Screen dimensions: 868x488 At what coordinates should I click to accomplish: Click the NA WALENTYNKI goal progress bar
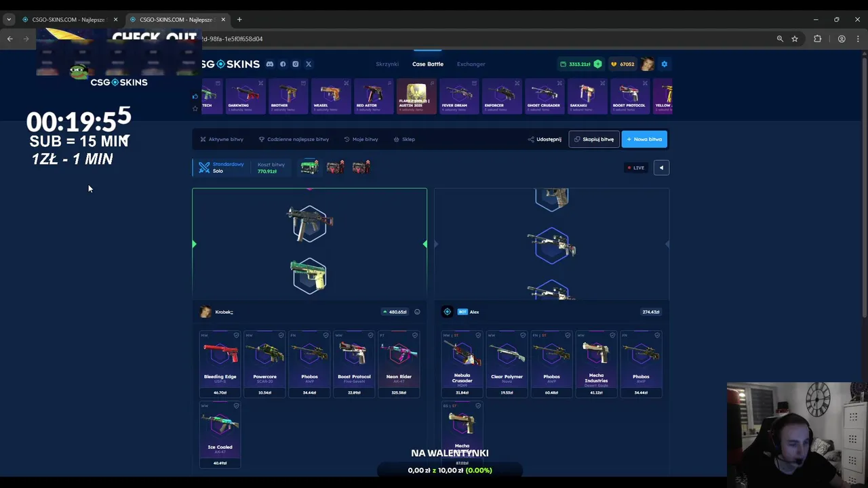click(x=450, y=470)
